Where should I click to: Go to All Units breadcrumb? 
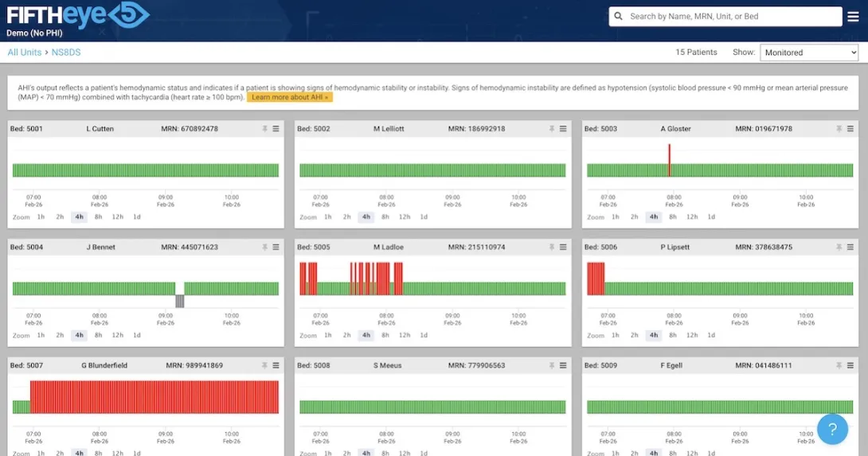[x=24, y=53]
